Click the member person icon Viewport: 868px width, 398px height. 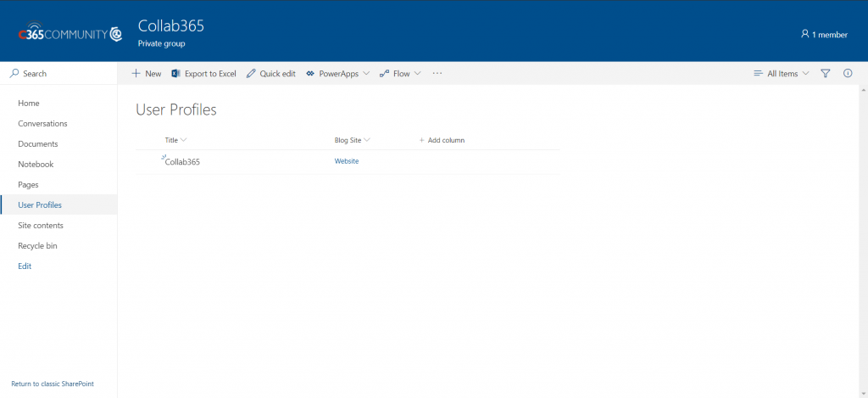[805, 34]
